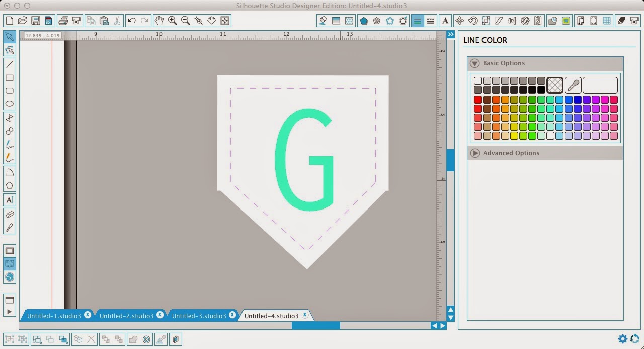The width and height of the screenshot is (644, 349).
Task: Open the Library book icon
Action: pos(9,264)
